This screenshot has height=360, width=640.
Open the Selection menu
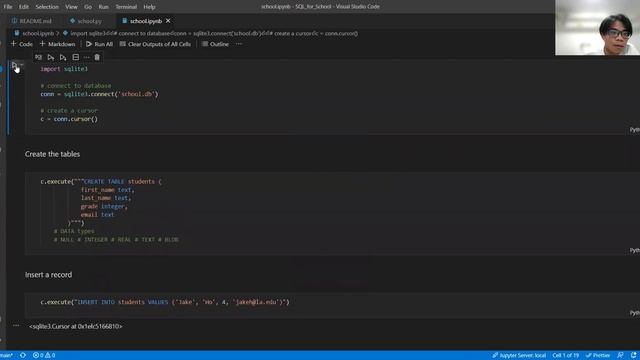[x=47, y=7]
